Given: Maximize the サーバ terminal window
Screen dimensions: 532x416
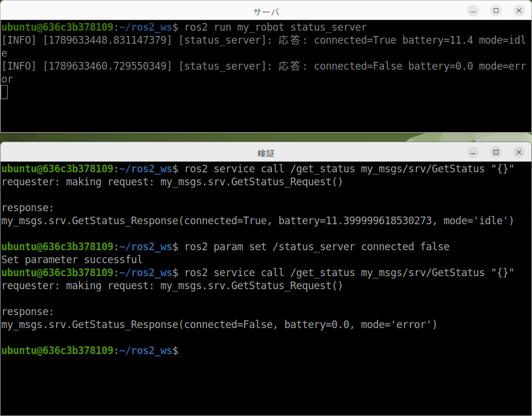Looking at the screenshot, I should (x=495, y=11).
